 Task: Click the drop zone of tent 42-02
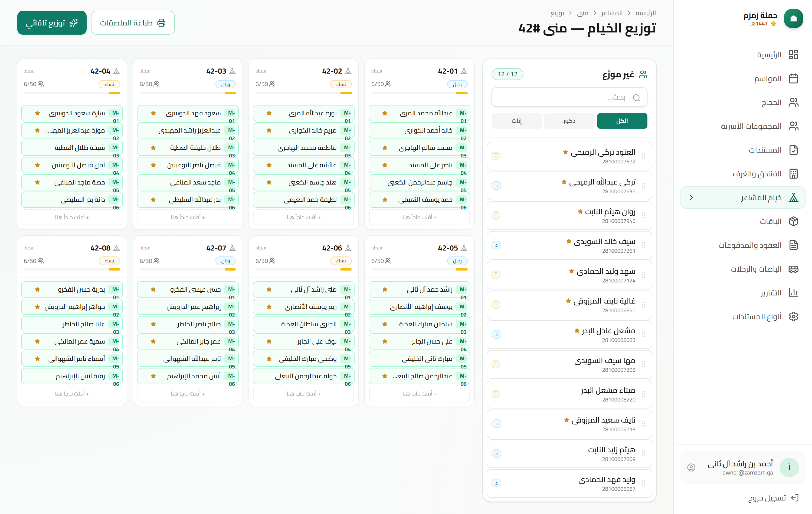tap(303, 218)
